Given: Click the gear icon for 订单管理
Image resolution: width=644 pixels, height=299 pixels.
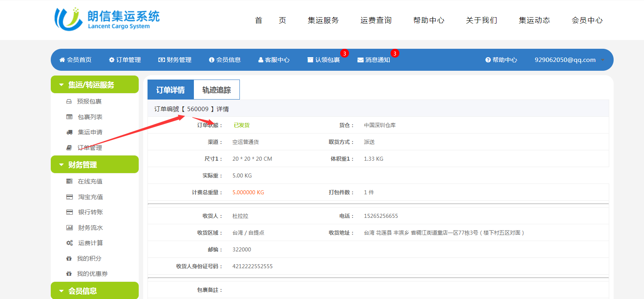Looking at the screenshot, I should (112, 60).
